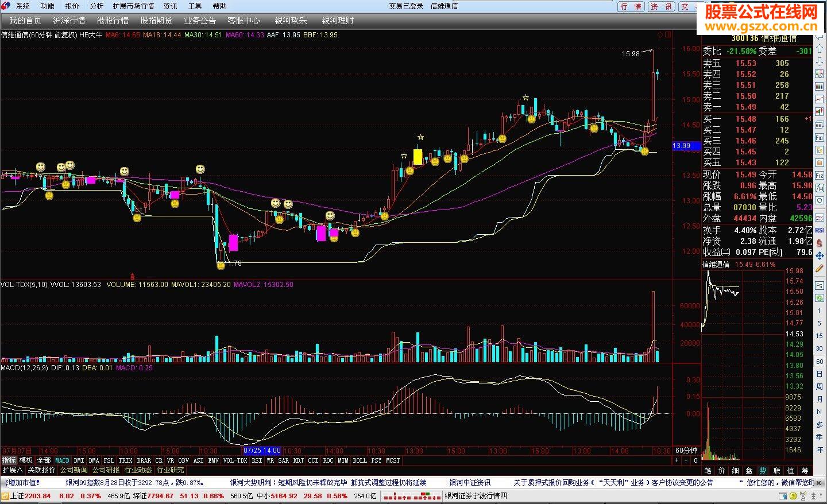Select the 季 quarterly period in sidebar
The width and height of the screenshot is (827, 504).
tap(820, 437)
